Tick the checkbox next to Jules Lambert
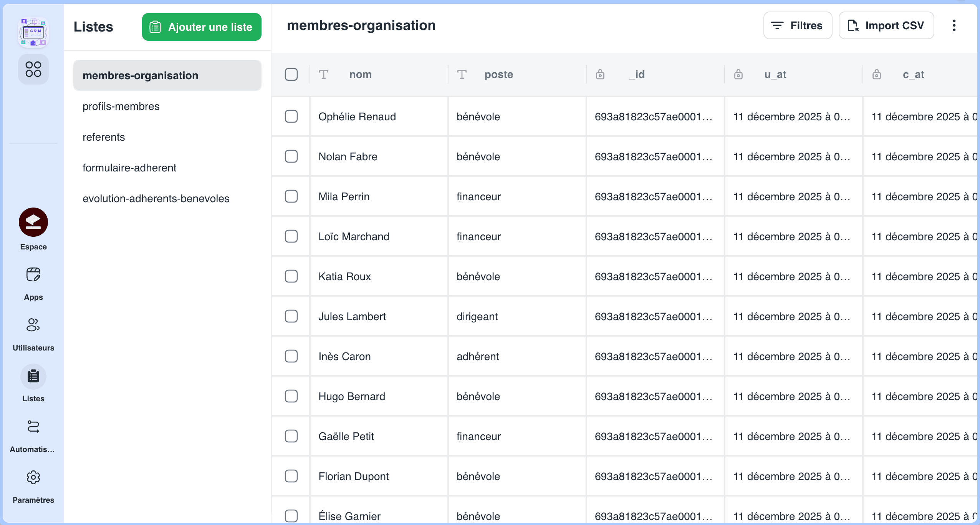This screenshot has height=525, width=980. coord(291,316)
